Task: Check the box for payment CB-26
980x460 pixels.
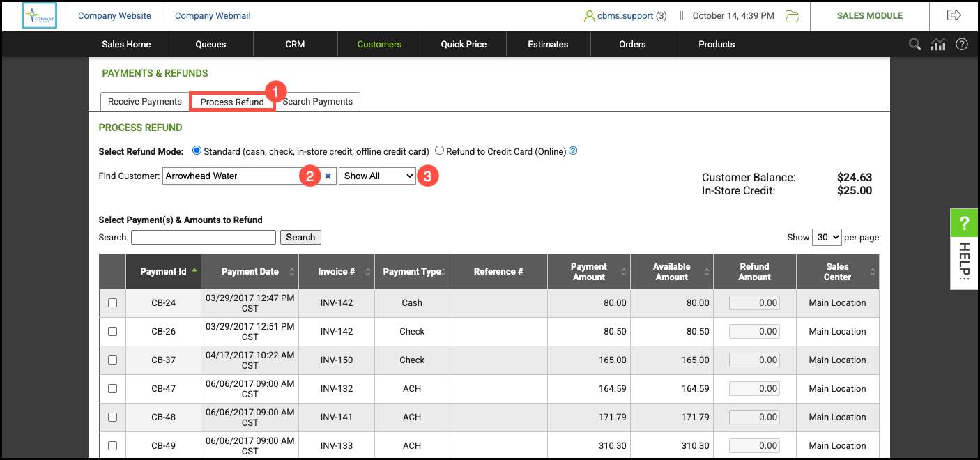Action: (113, 332)
